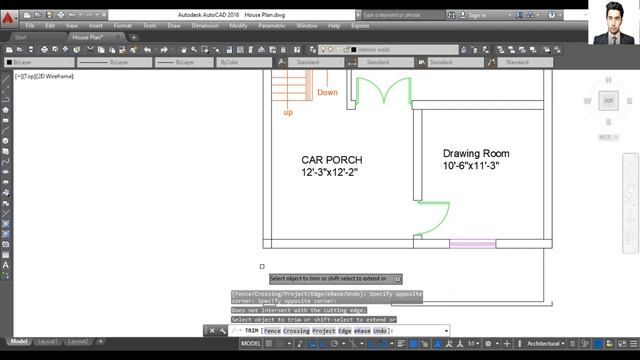Click the Undo option in TRIM prompt
This screenshot has width=640, height=360.
(x=380, y=331)
